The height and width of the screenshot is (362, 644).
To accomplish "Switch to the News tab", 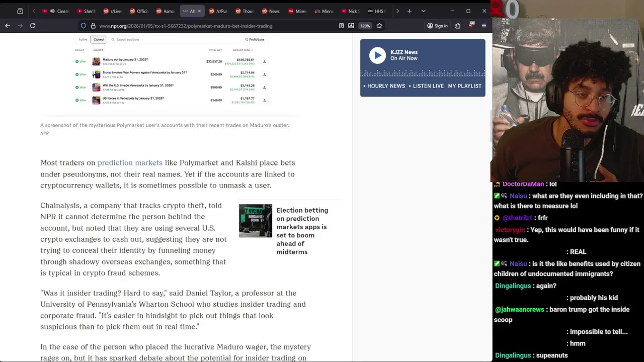I will (x=271, y=11).
